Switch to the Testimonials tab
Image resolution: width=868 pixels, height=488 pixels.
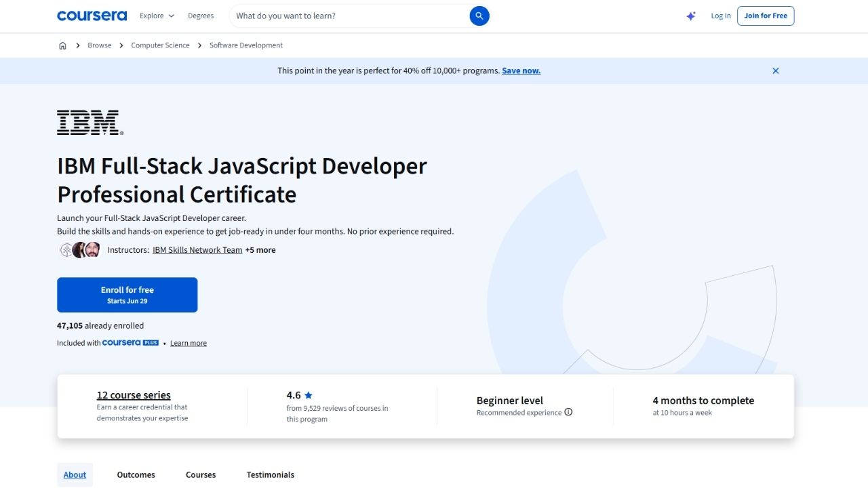pyautogui.click(x=271, y=475)
